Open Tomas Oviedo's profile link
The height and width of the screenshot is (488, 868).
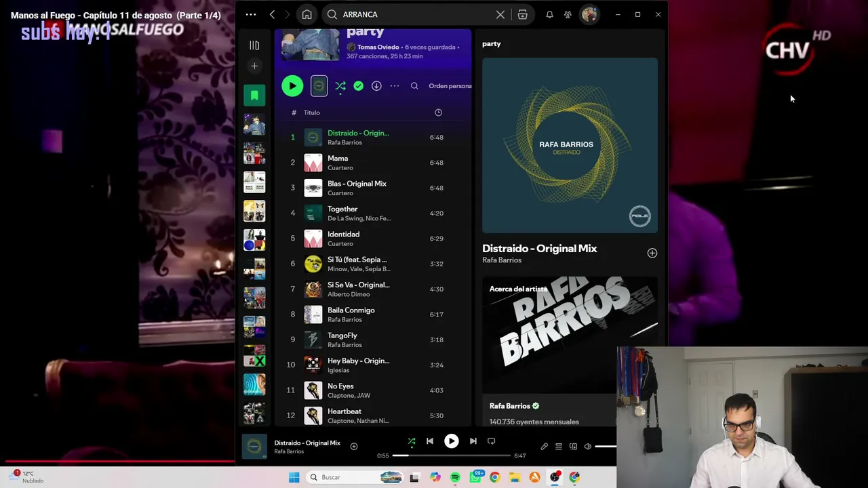coord(378,47)
